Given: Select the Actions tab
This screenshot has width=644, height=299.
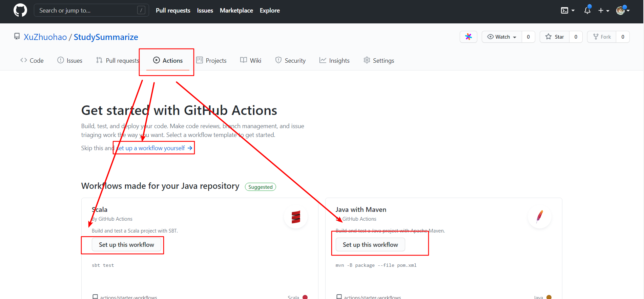Looking at the screenshot, I should pyautogui.click(x=168, y=60).
